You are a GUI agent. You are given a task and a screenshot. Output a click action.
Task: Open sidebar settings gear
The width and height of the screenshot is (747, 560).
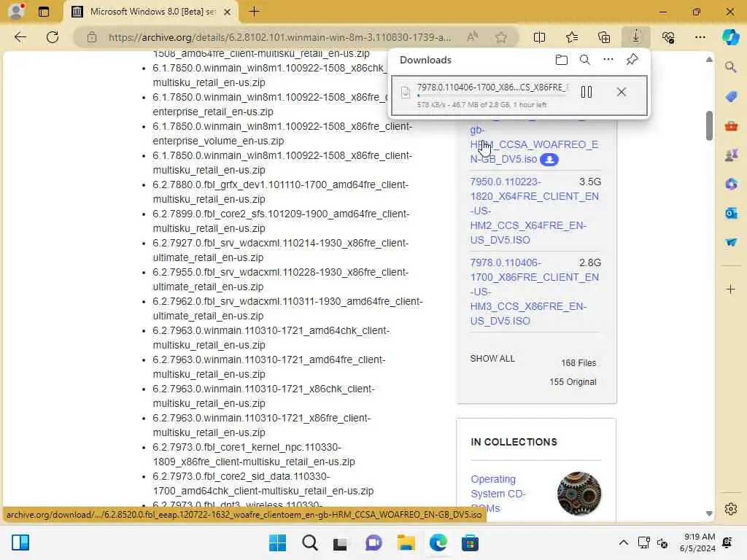click(731, 509)
